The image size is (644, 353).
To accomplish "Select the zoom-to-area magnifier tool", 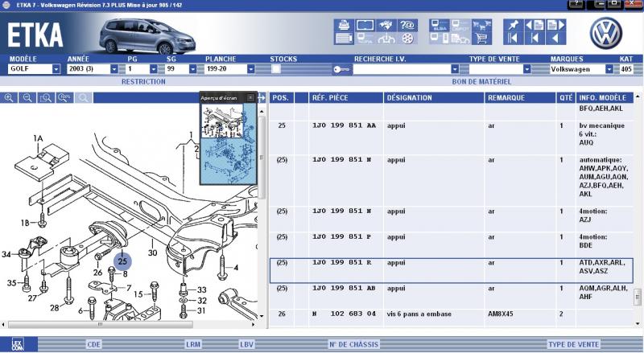I will click(x=46, y=97).
